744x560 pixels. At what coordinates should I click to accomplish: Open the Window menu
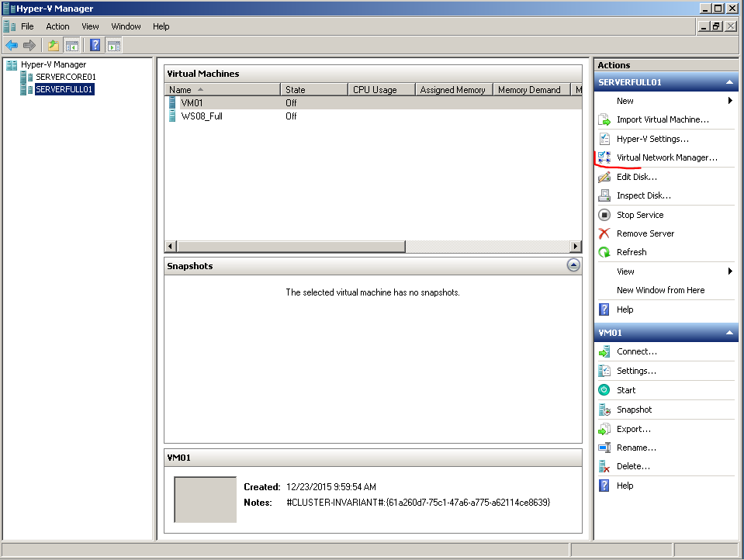(x=126, y=26)
